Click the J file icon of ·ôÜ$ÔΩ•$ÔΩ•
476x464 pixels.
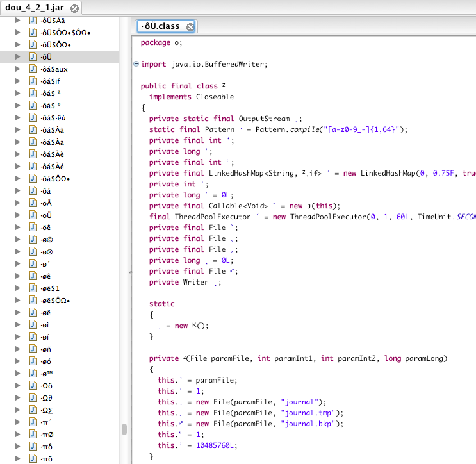tap(33, 32)
